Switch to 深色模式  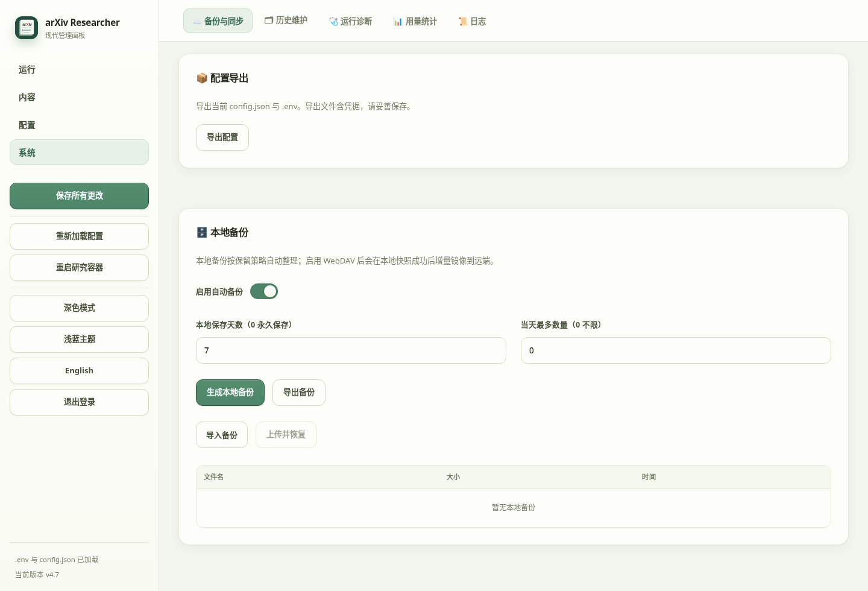point(79,308)
